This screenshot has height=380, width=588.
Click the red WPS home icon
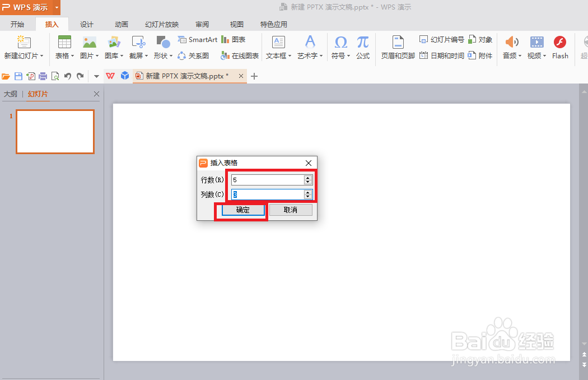click(110, 76)
